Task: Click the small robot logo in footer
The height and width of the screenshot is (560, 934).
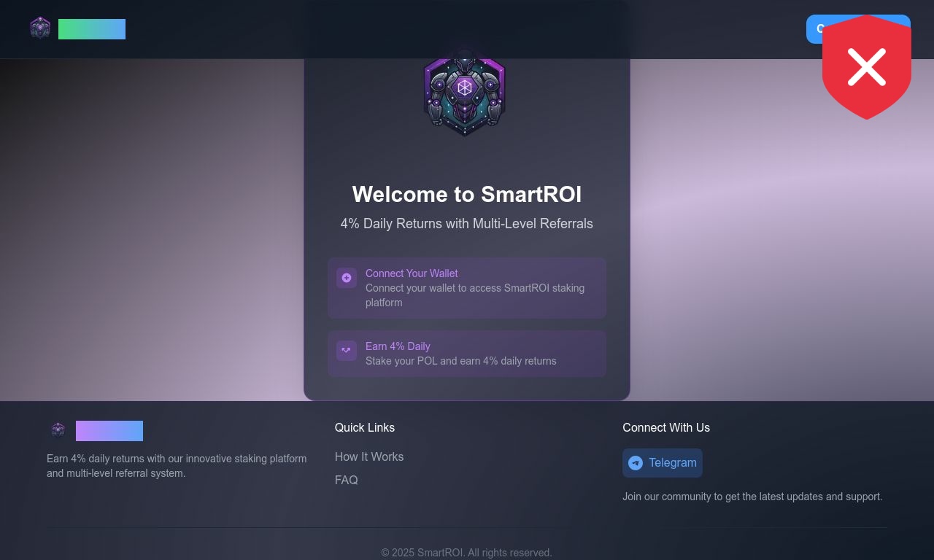Action: 58,430
